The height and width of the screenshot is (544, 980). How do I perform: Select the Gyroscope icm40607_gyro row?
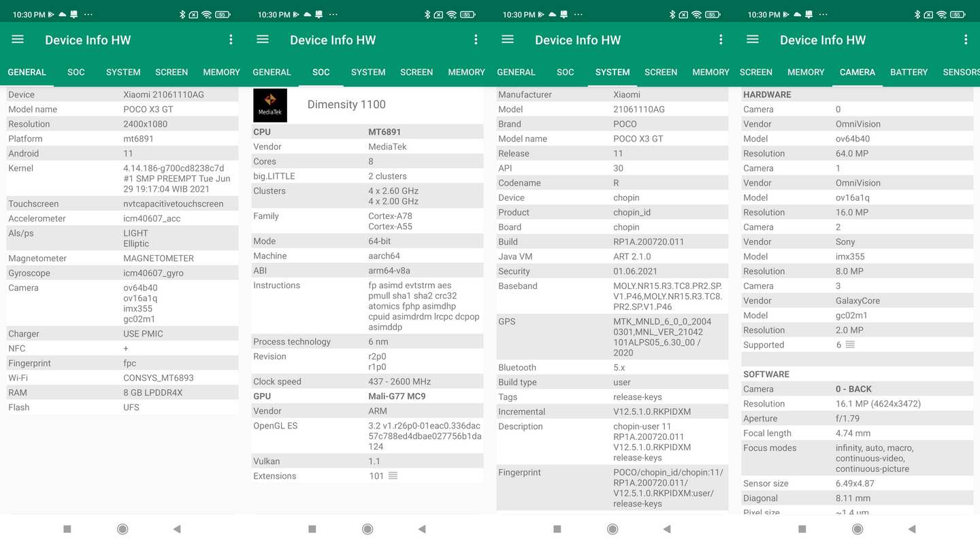point(122,273)
